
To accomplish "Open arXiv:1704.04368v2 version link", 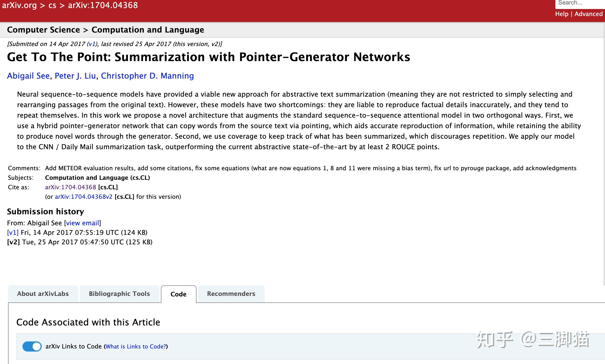I will [83, 197].
